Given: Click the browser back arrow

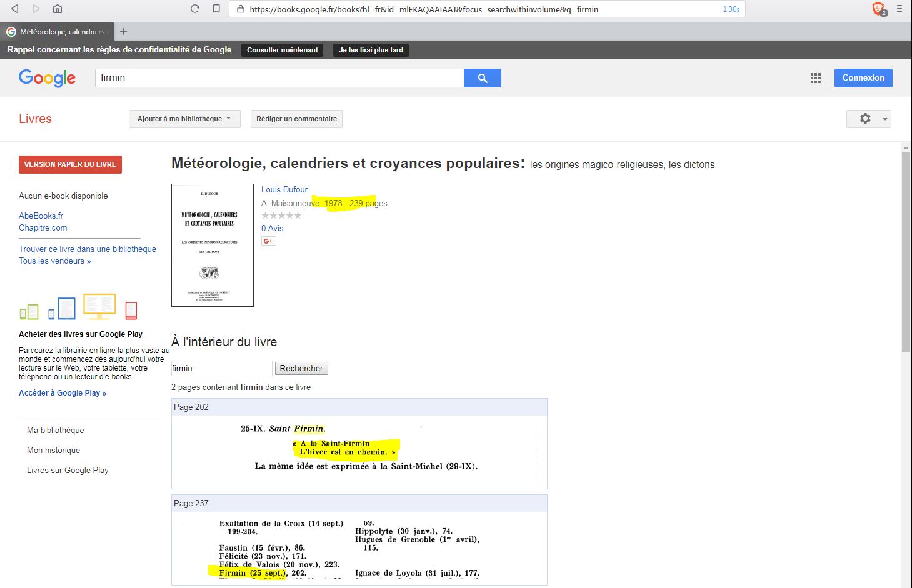Looking at the screenshot, I should point(15,9).
